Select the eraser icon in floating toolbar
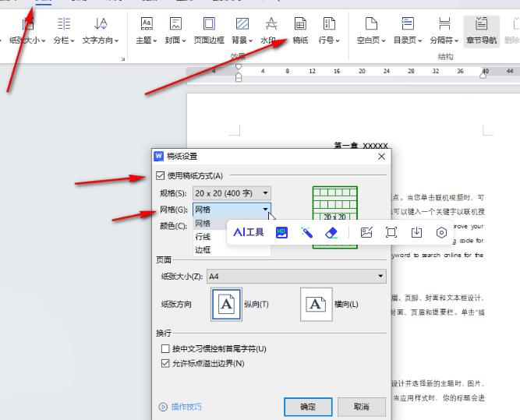This screenshot has width=520, height=420. click(331, 232)
